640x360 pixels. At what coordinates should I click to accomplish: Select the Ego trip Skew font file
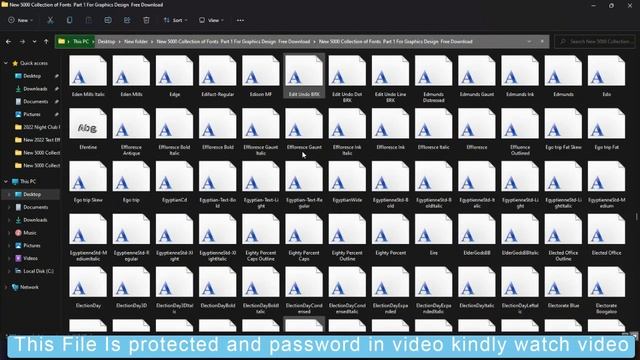(x=88, y=182)
